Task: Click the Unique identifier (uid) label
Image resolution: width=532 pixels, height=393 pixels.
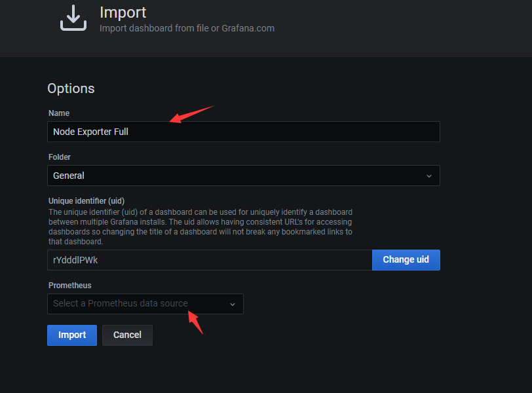Action: click(86, 201)
